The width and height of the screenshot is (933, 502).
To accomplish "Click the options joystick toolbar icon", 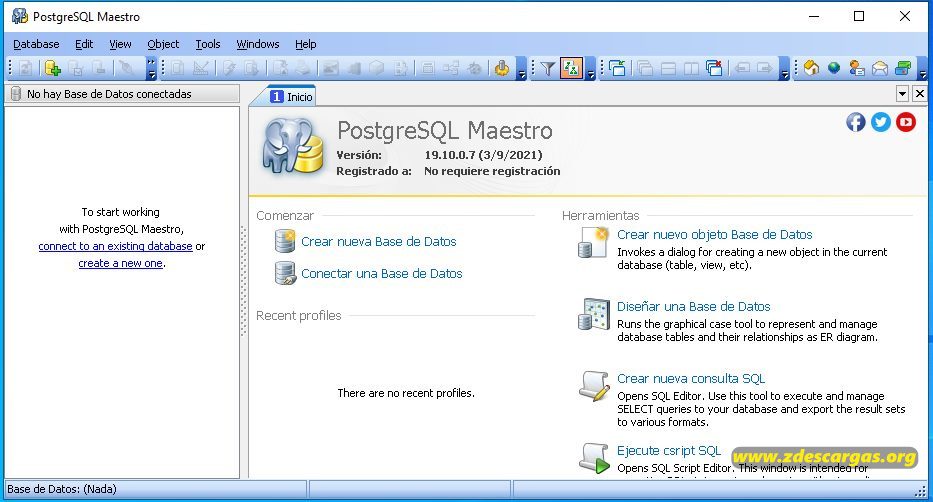I will (x=502, y=68).
